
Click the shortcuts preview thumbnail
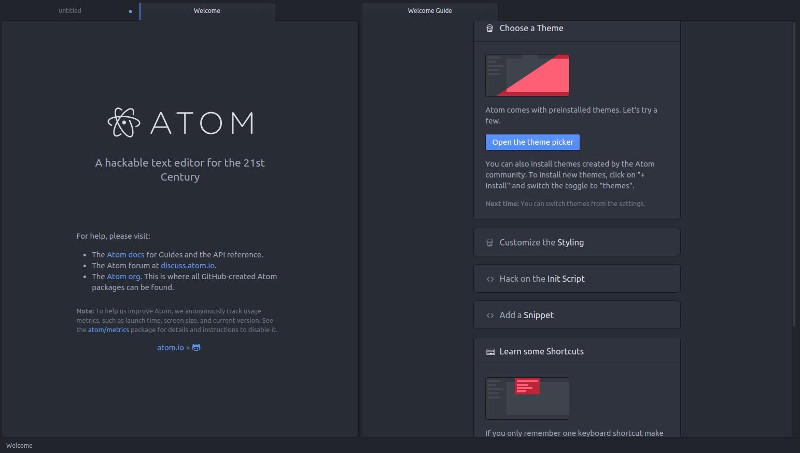(x=527, y=398)
